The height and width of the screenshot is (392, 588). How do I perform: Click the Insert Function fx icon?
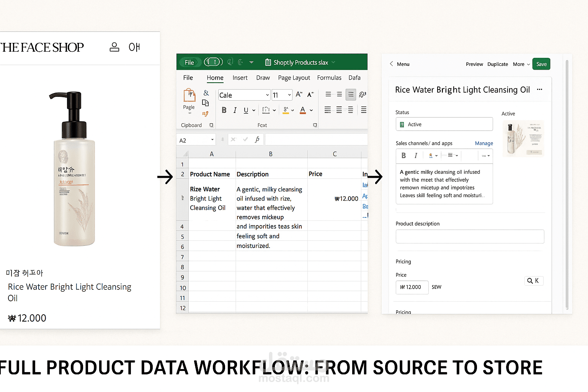pyautogui.click(x=257, y=139)
